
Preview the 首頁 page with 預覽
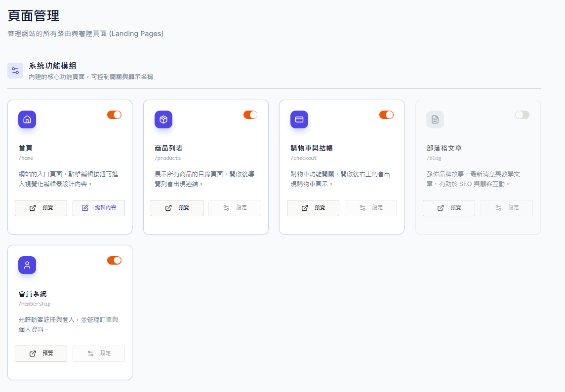41,208
